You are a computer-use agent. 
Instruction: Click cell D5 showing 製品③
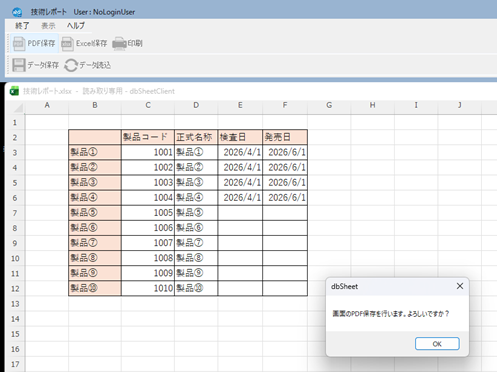pyautogui.click(x=196, y=182)
